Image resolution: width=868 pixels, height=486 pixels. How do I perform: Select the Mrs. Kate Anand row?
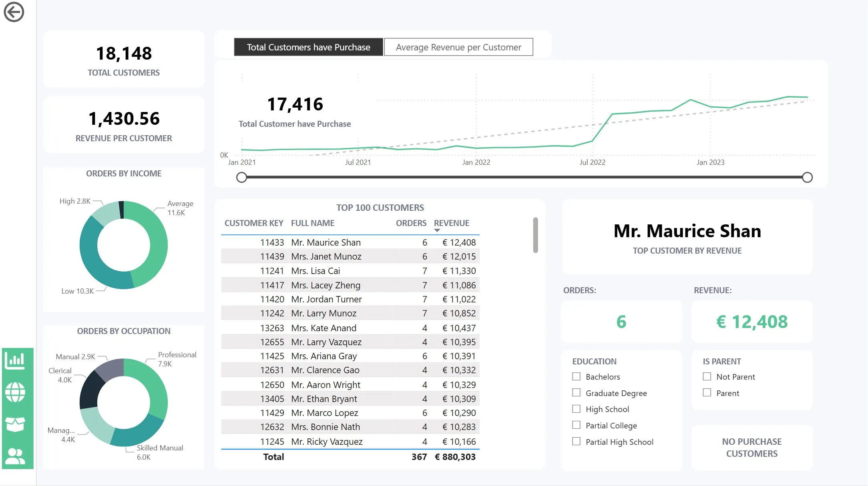[350, 328]
